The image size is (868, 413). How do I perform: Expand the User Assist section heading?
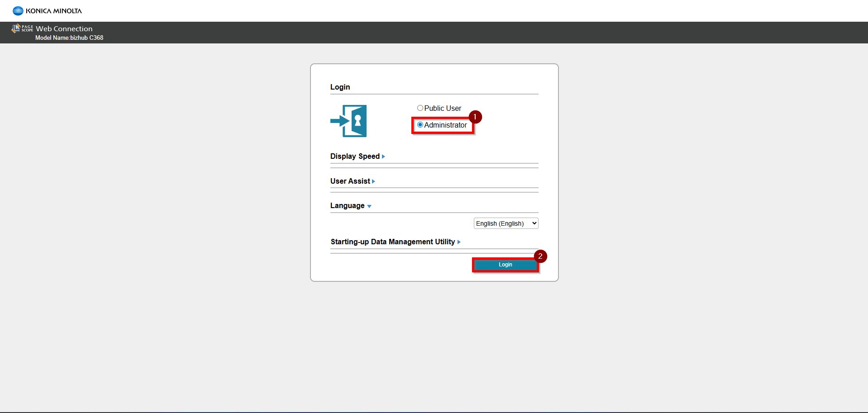350,181
